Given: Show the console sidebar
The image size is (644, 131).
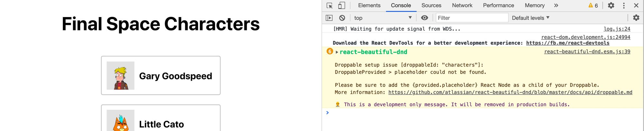Looking at the screenshot, I should [329, 18].
